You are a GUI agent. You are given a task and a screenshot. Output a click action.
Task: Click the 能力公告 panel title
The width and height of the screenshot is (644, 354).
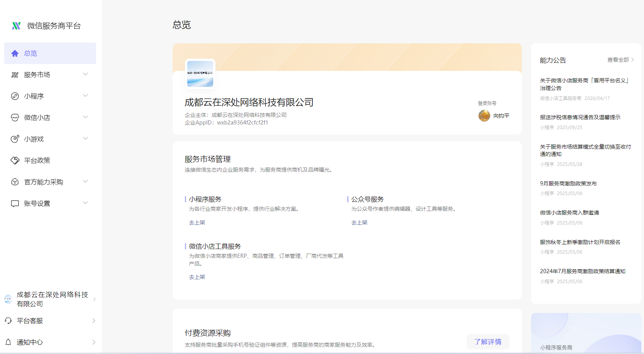point(553,60)
